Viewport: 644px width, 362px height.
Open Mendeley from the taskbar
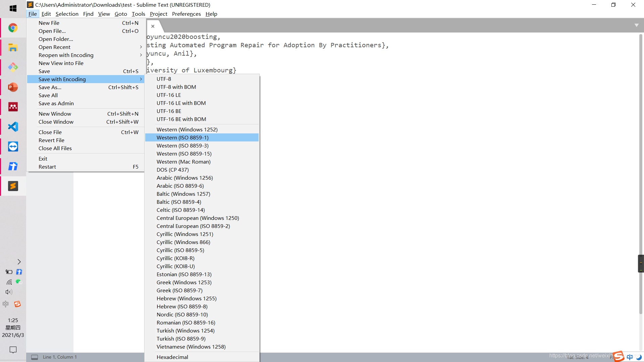(x=13, y=107)
